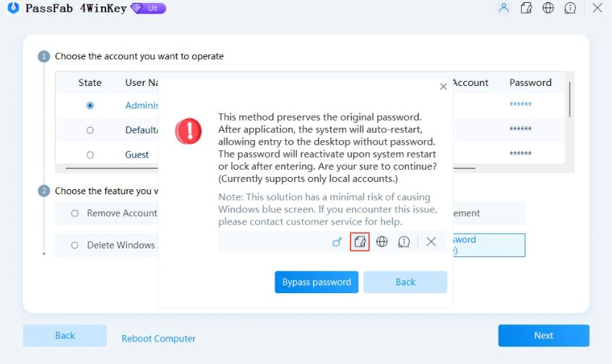Viewport: 612px width, 364px height.
Task: Select the Guest account radio button
Action: 90,155
